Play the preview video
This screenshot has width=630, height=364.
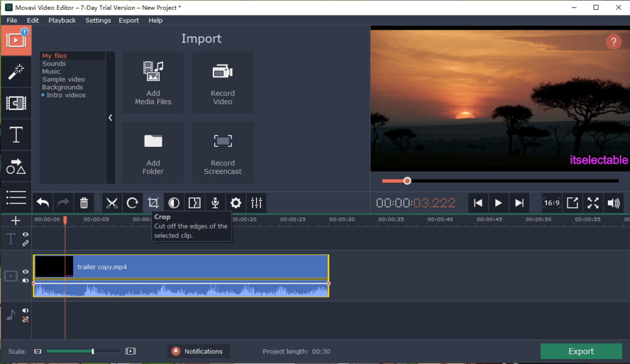498,203
